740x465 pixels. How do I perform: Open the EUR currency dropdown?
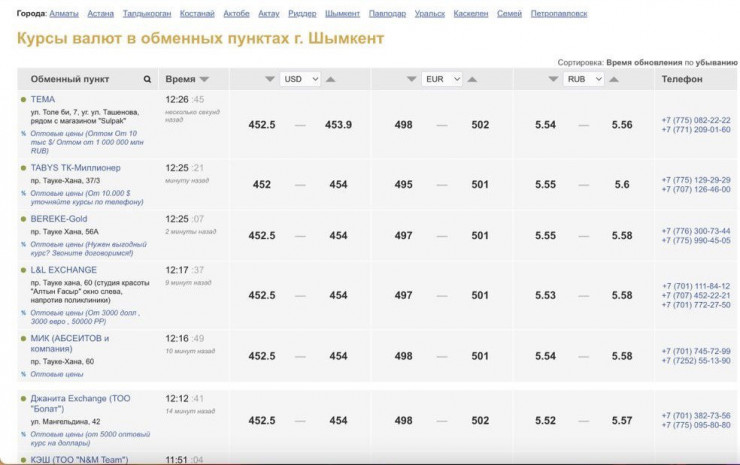point(442,79)
